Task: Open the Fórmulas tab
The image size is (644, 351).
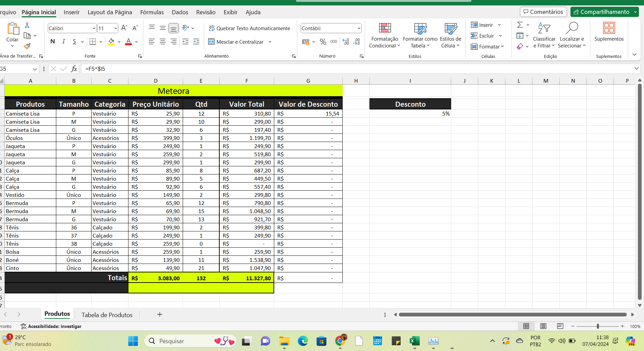Action: point(152,12)
